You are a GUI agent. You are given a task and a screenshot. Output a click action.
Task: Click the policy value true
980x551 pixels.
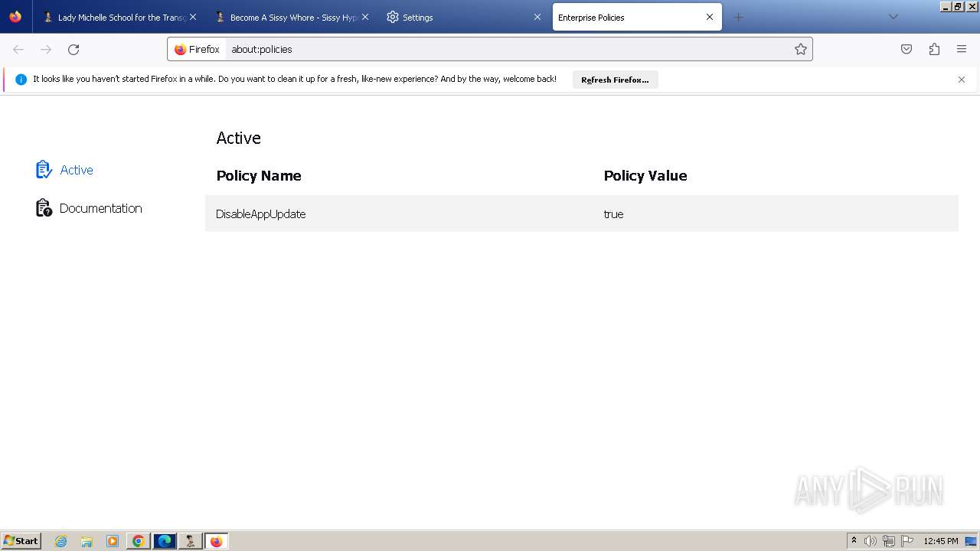tap(613, 214)
